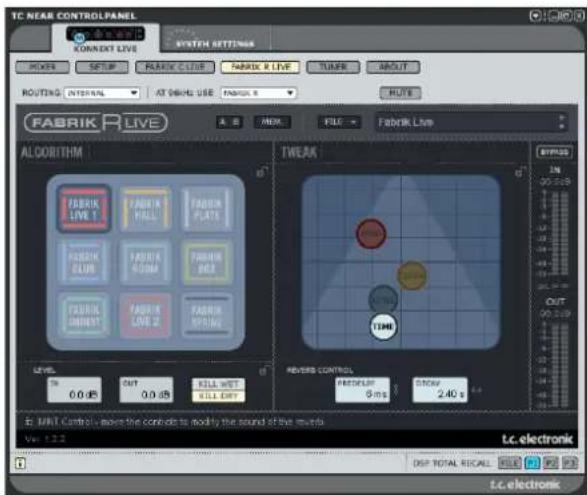Click the white TIME handle in Tweak
Image resolution: width=587 pixels, height=495 pixels.
tap(383, 327)
